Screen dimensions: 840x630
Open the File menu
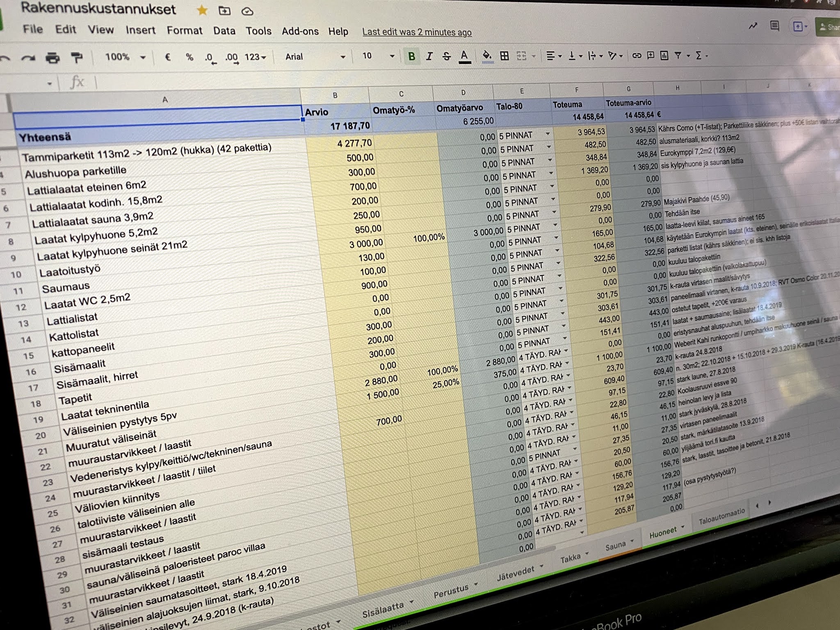pos(32,29)
